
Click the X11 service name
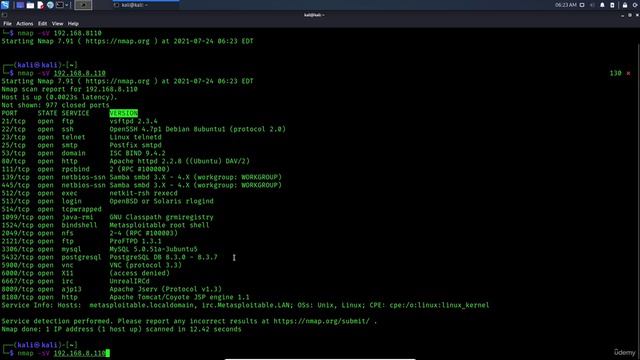(x=67, y=273)
